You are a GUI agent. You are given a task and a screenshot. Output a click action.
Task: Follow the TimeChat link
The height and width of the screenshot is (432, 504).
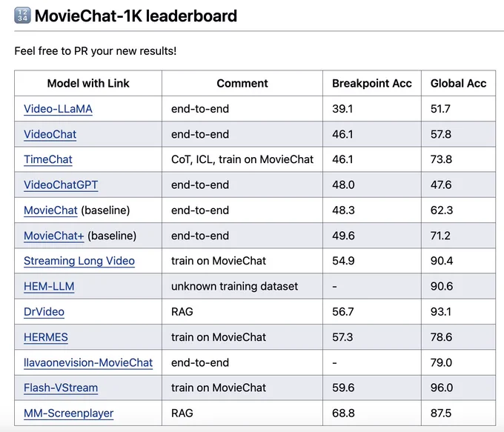coord(48,159)
